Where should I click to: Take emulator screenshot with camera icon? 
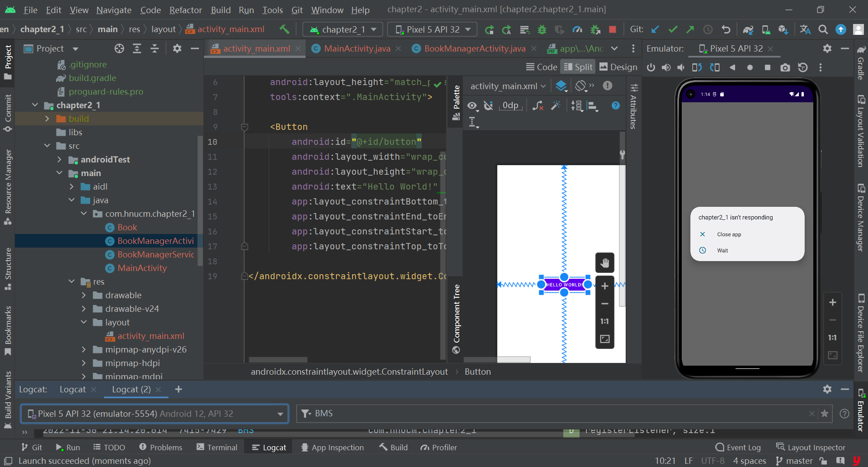click(785, 67)
